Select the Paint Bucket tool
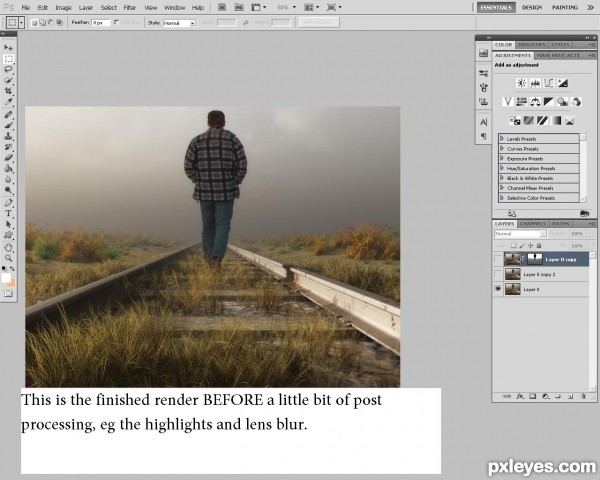The width and height of the screenshot is (600, 480). pyautogui.click(x=8, y=168)
